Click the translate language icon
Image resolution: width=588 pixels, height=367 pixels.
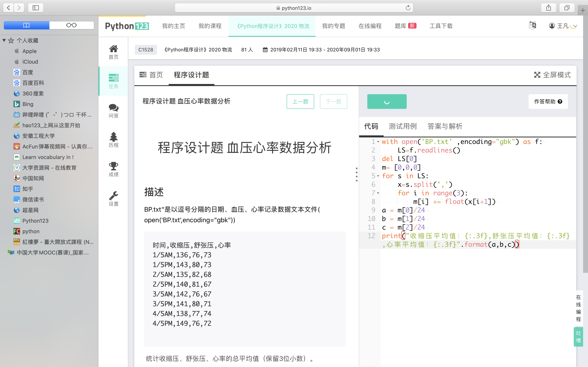(532, 25)
